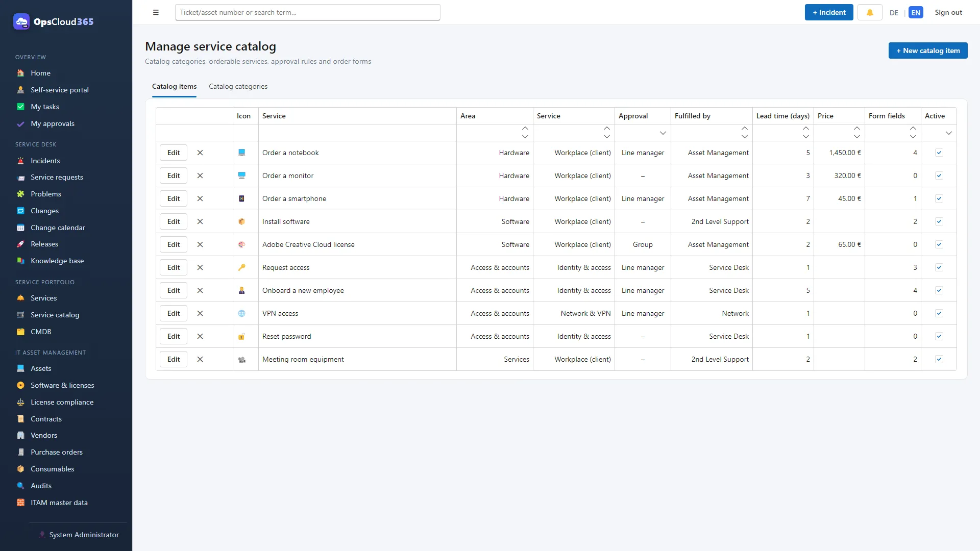980x551 pixels.
Task: Select the EN language button
Action: tap(916, 13)
